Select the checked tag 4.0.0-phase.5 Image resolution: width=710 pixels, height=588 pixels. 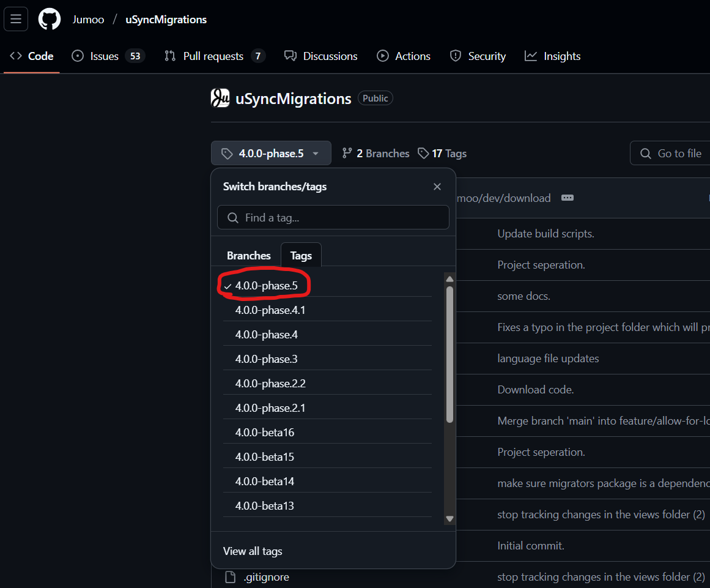tap(327, 285)
